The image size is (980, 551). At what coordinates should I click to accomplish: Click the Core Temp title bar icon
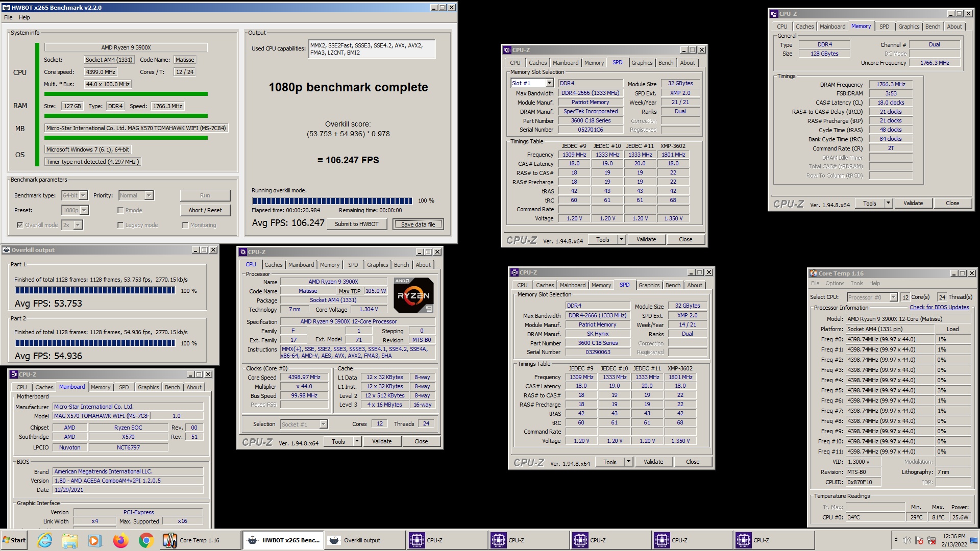click(814, 273)
